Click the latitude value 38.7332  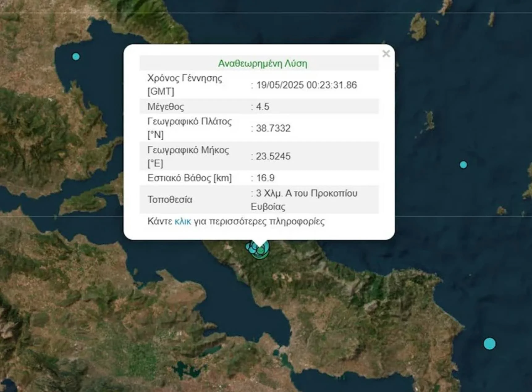273,128
